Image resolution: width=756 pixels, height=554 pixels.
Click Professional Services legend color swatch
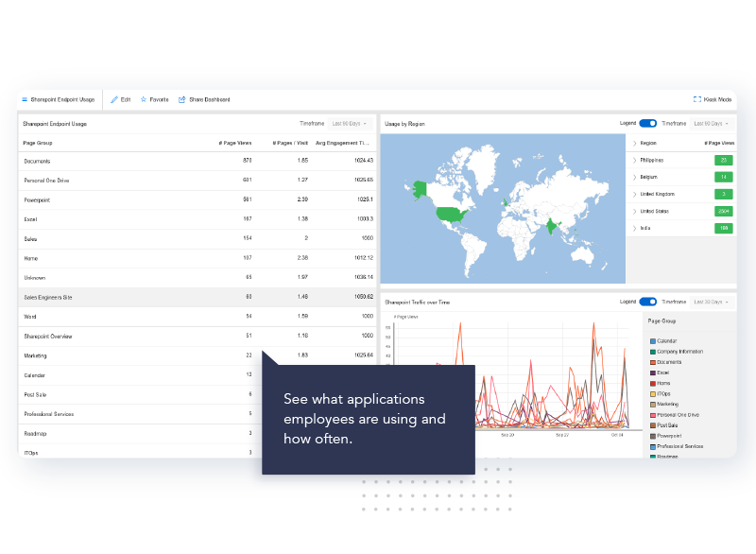[x=653, y=446]
